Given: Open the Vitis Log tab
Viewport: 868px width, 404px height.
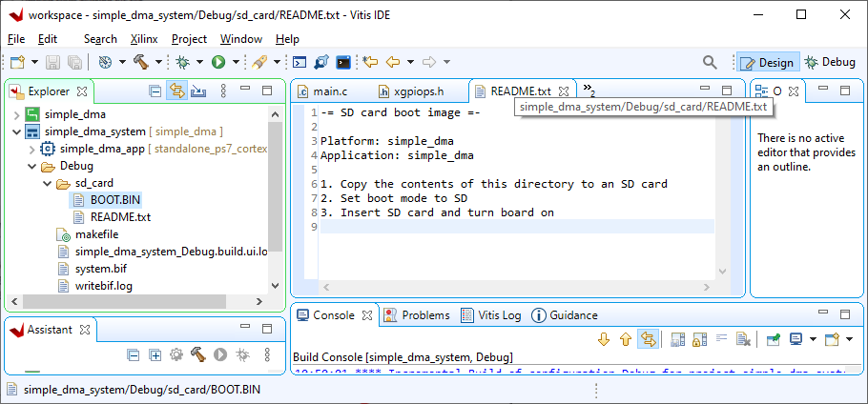Looking at the screenshot, I should [491, 315].
